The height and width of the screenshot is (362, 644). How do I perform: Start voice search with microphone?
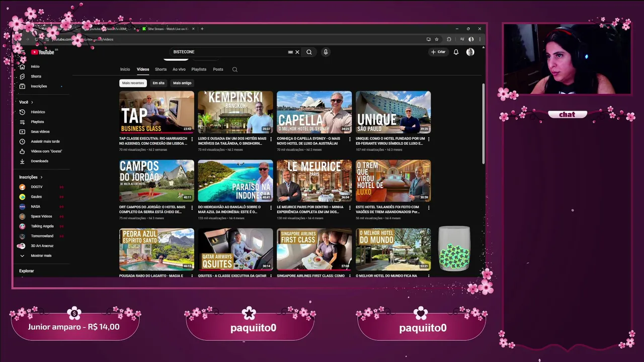point(326,52)
